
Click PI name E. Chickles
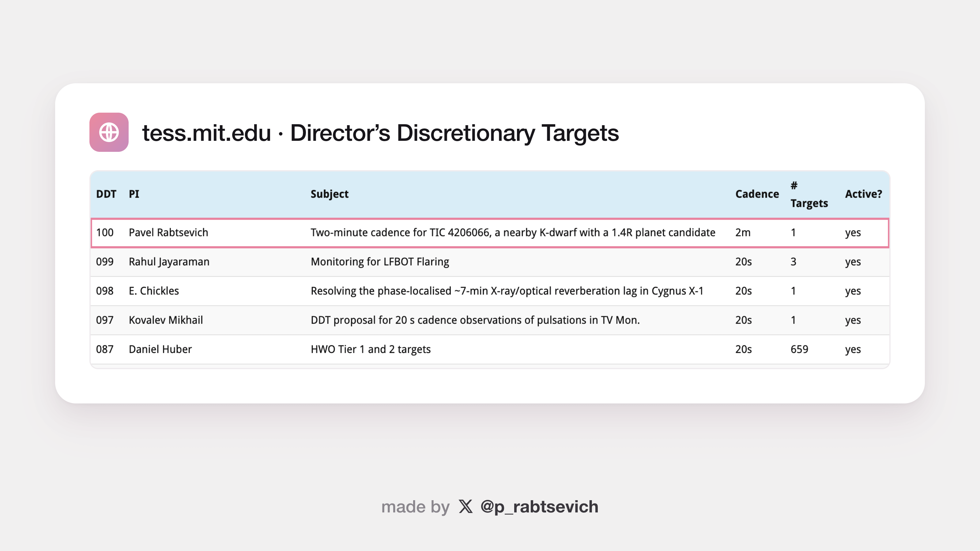click(154, 291)
